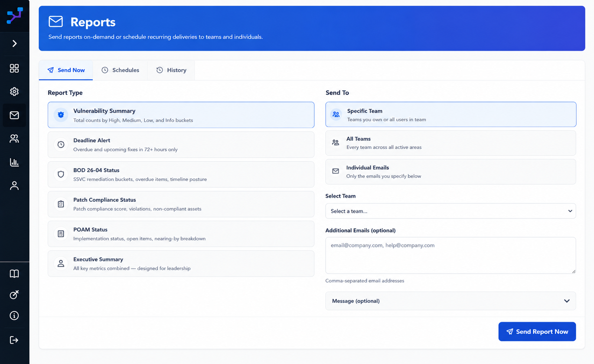Viewport: 594px width, 364px height.
Task: Open the bar chart analytics icon in sidebar
Action: coord(14,162)
